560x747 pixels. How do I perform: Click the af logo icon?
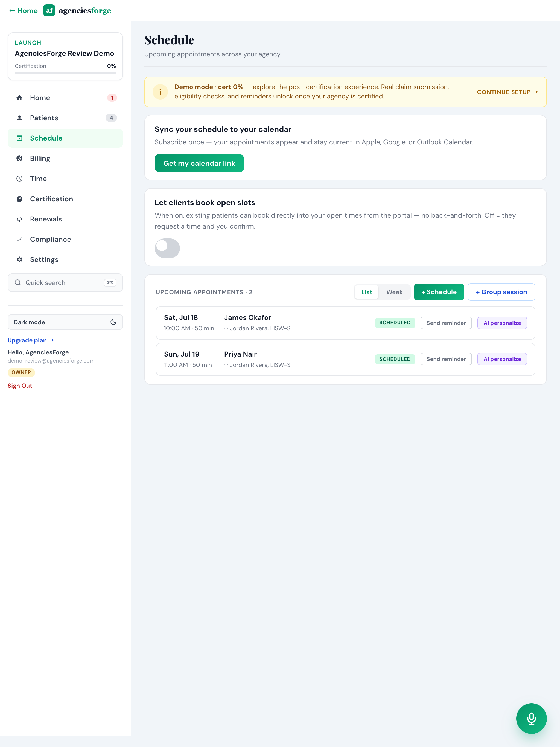49,10
